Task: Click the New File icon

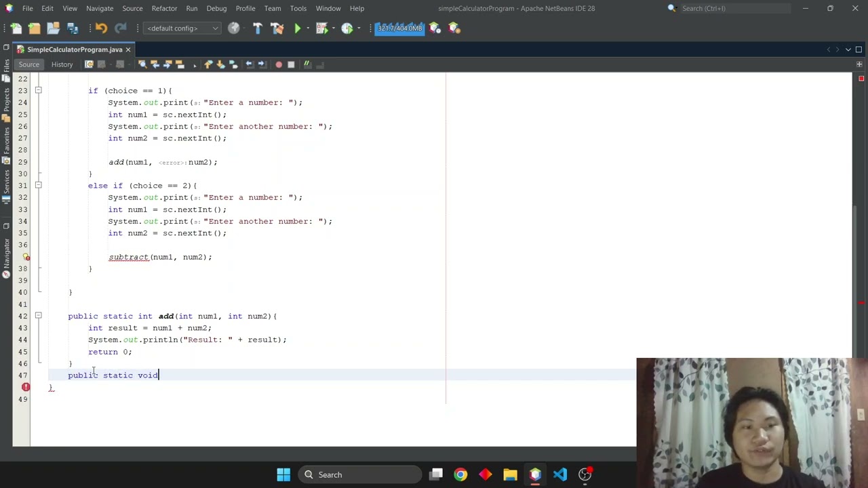Action: click(x=16, y=28)
